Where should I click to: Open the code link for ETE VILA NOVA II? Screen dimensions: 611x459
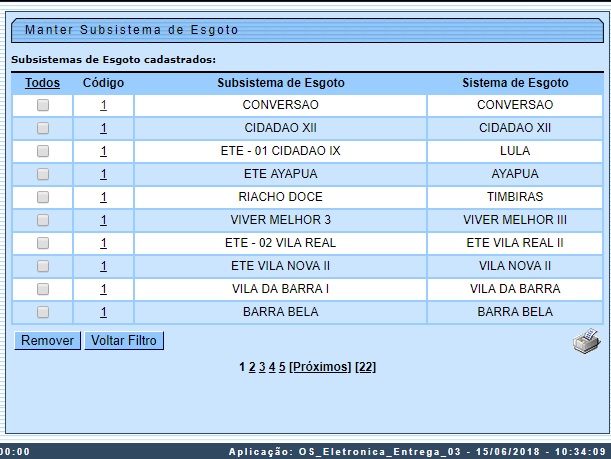point(103,266)
